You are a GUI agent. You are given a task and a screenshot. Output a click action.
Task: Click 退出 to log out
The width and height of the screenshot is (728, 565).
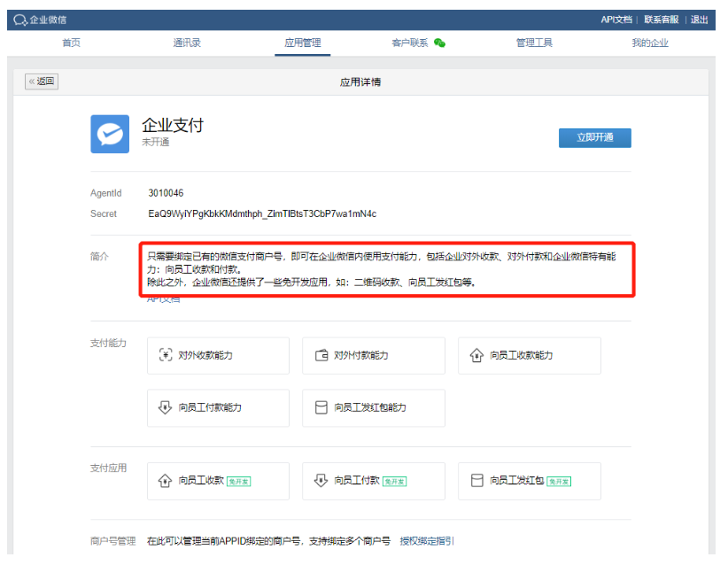click(699, 19)
